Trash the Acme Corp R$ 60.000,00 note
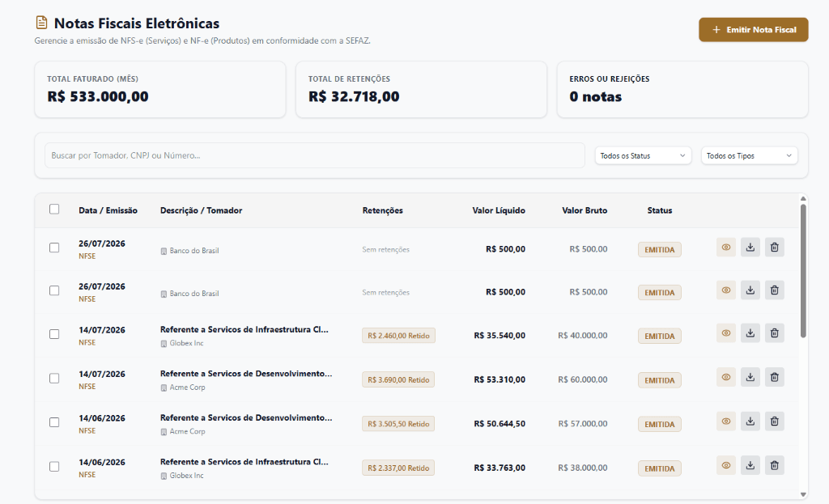This screenshot has height=504, width=829. click(775, 377)
